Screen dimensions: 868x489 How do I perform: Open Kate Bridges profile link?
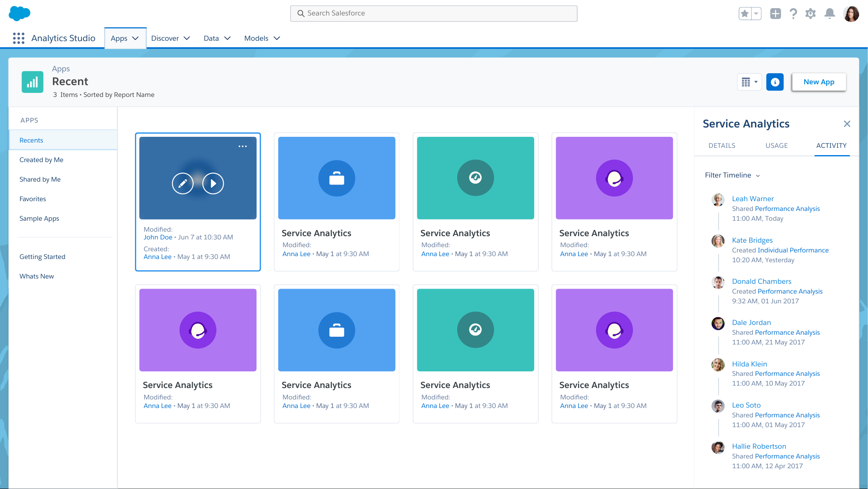pos(752,240)
